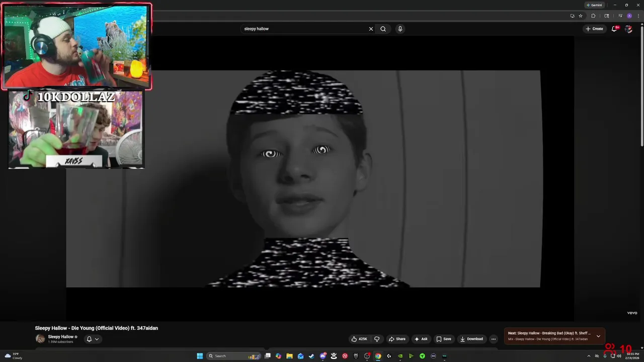Open Task View on taskbar
Image resolution: width=644 pixels, height=362 pixels.
pos(268,356)
